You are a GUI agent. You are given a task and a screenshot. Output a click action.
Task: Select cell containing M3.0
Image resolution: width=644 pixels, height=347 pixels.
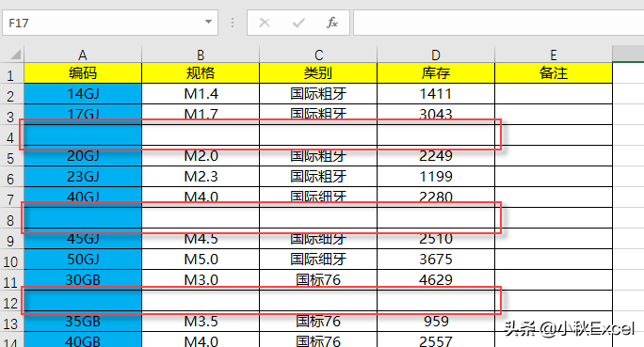click(201, 279)
